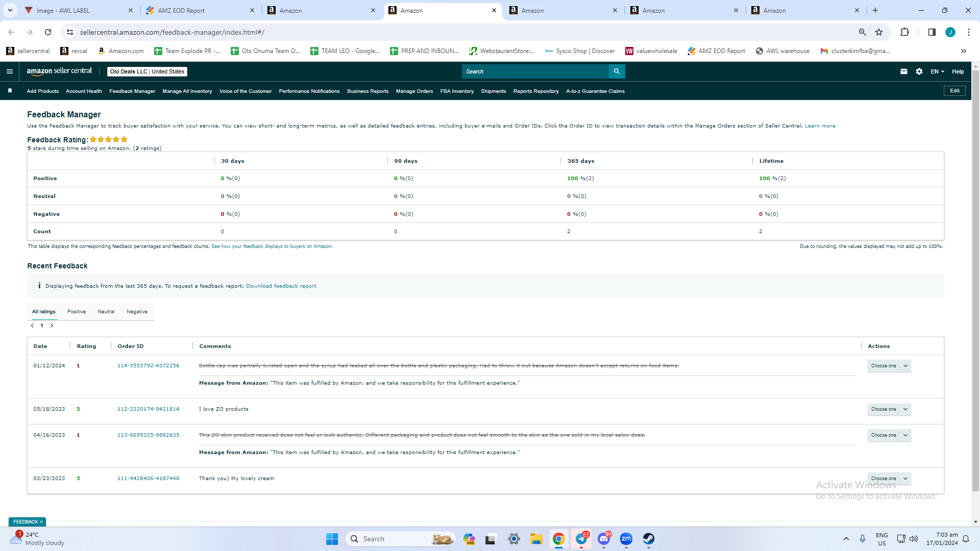Image resolution: width=980 pixels, height=551 pixels.
Task: Click the browser address bar URL
Action: coord(172,32)
